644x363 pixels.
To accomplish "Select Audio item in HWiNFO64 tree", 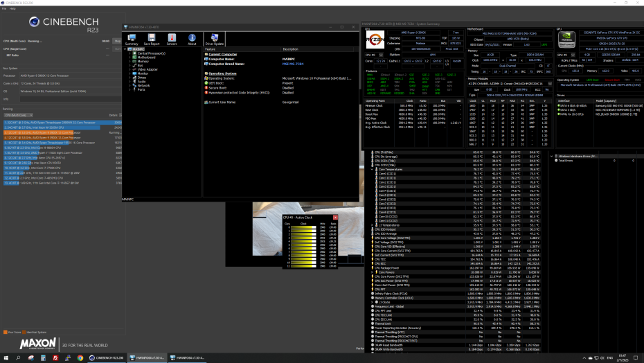I will (141, 81).
